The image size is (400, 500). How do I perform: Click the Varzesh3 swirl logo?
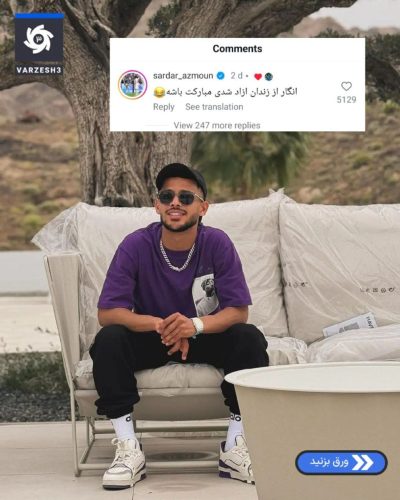[39, 39]
